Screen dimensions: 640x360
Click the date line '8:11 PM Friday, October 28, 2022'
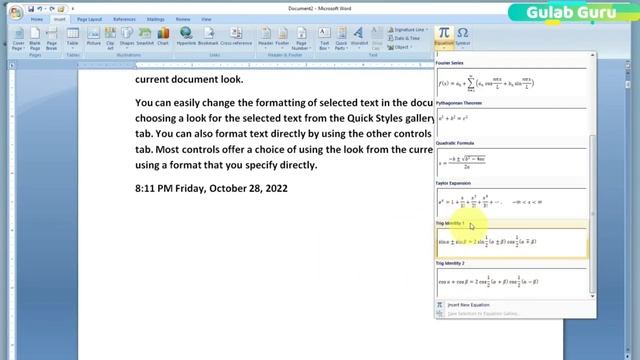(211, 188)
